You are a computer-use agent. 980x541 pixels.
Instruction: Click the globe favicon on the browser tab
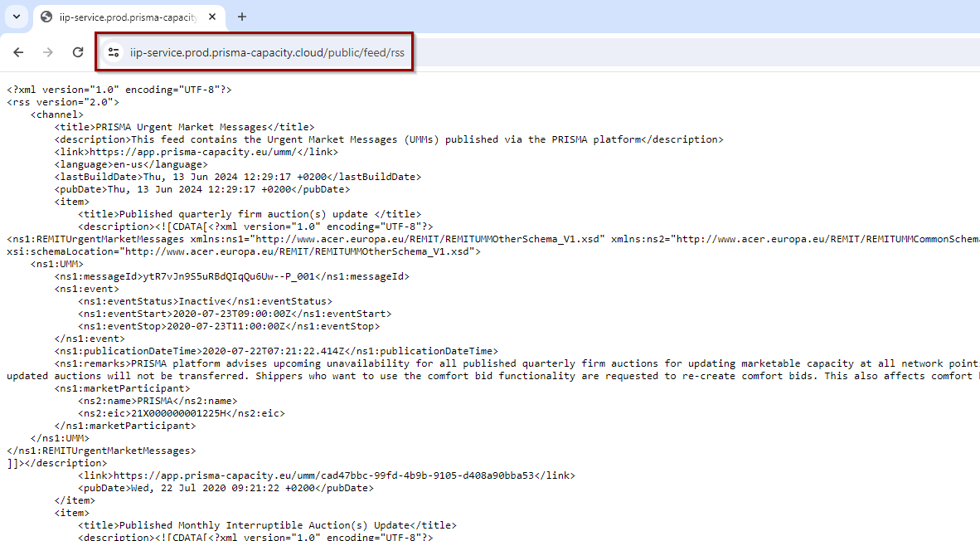(46, 17)
